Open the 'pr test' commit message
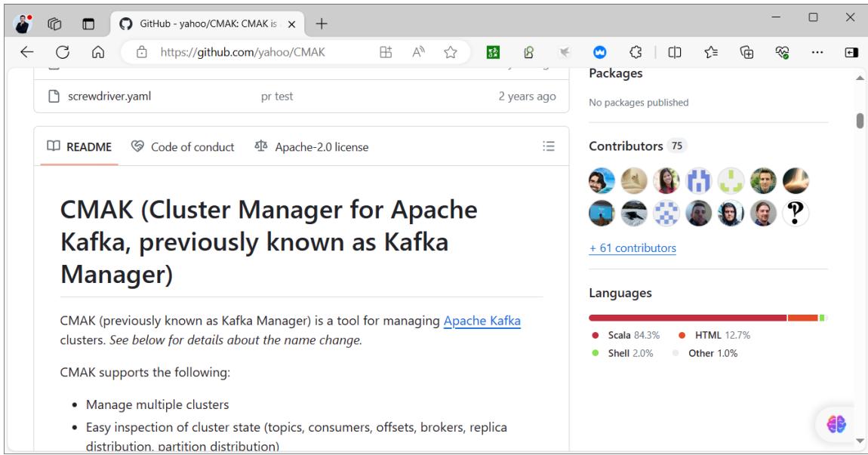The image size is (868, 455). tap(277, 97)
